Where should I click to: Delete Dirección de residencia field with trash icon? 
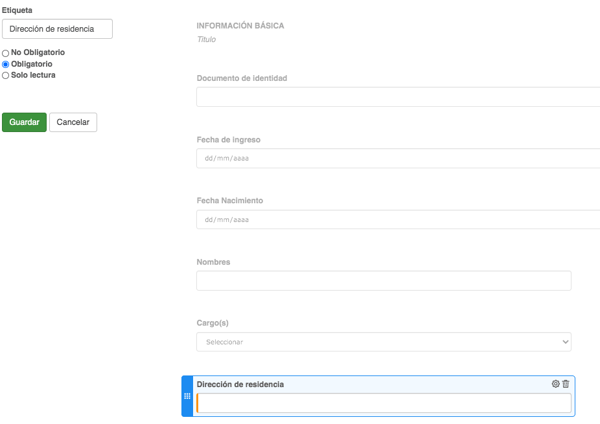pyautogui.click(x=566, y=383)
